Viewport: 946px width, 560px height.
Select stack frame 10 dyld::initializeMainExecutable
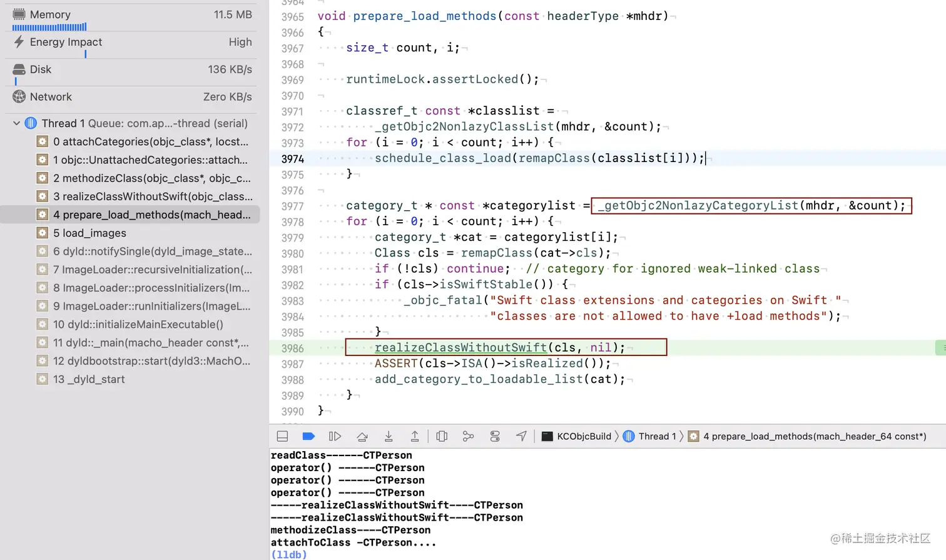130,324
